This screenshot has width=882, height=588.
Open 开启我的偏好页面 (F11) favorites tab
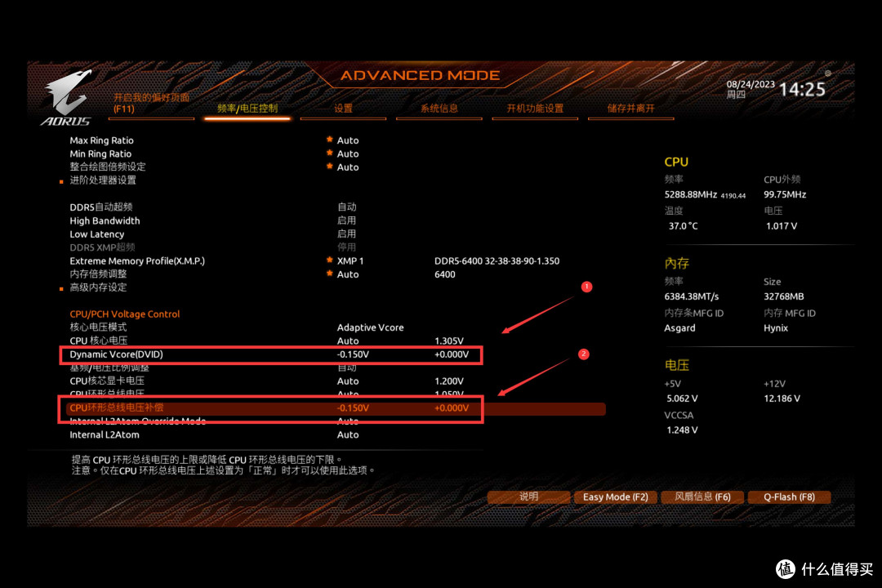pyautogui.click(x=151, y=103)
